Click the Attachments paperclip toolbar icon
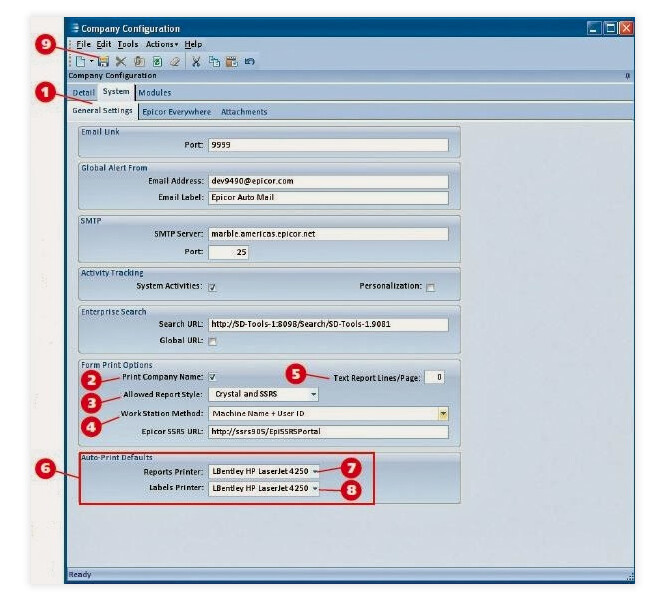This screenshot has height=596, width=663. click(139, 62)
